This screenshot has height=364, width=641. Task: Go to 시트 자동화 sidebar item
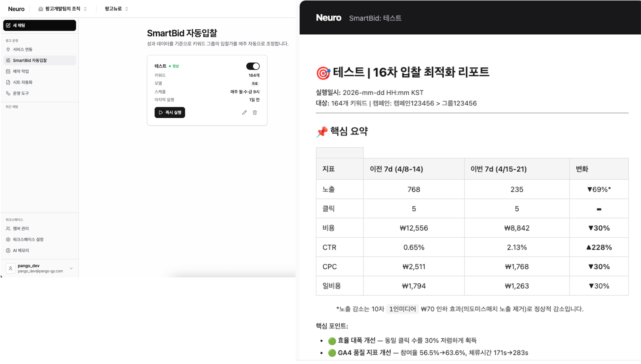(x=39, y=82)
